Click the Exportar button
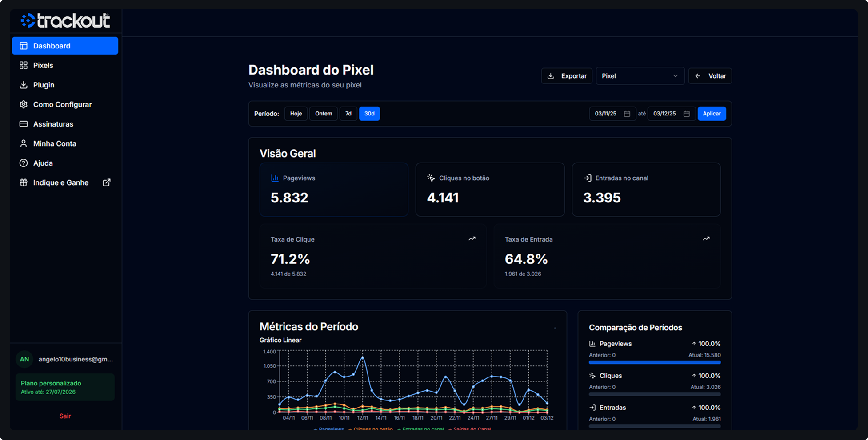 [567, 76]
